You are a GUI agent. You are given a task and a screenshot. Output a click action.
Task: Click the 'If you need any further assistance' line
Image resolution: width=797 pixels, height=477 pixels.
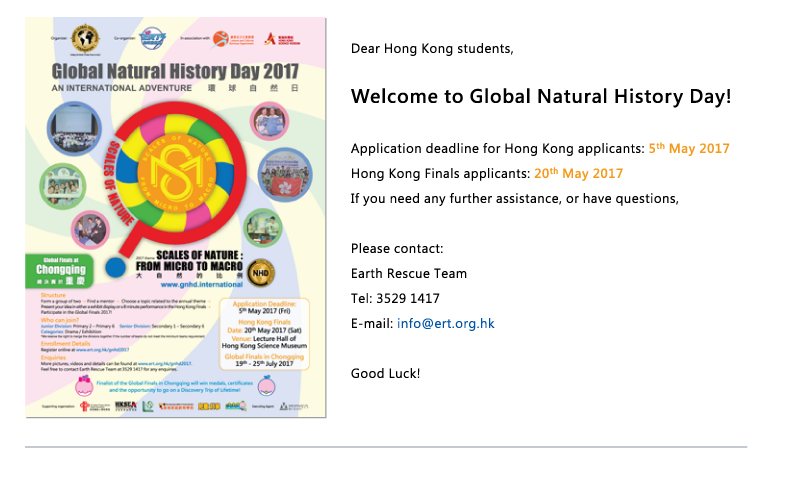click(x=514, y=199)
